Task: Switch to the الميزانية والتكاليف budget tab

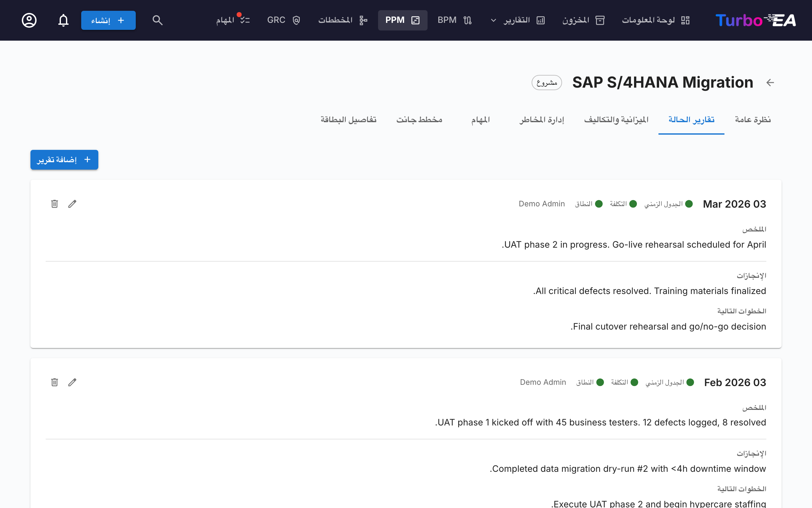Action: (616, 120)
